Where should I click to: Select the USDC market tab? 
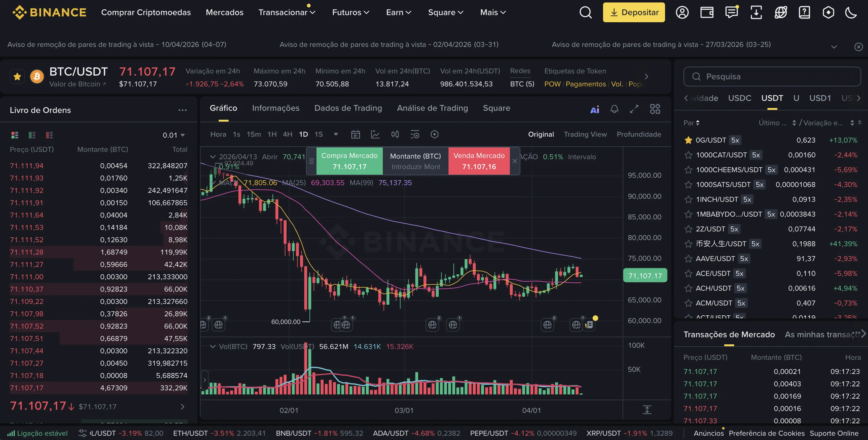[x=740, y=98]
